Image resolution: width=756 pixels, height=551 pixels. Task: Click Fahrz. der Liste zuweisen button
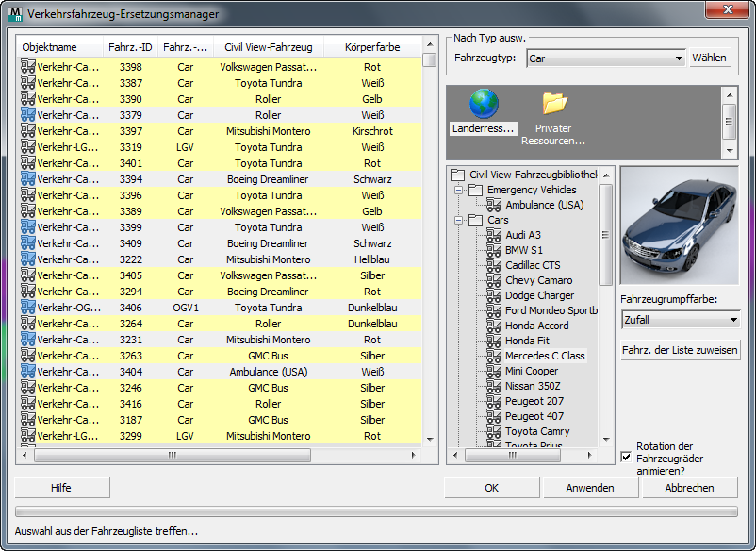click(x=680, y=350)
